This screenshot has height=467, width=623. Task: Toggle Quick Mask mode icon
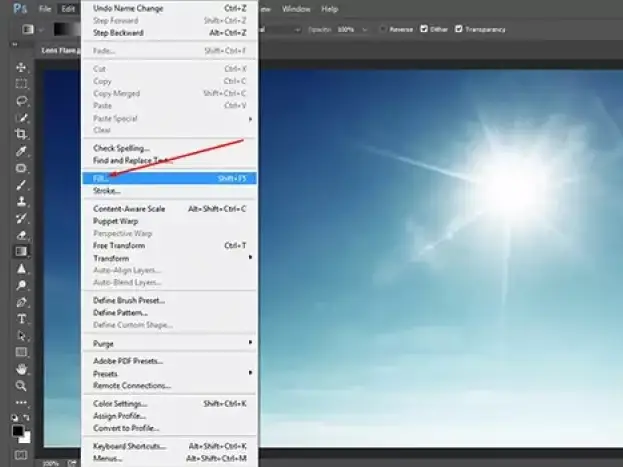(21, 455)
